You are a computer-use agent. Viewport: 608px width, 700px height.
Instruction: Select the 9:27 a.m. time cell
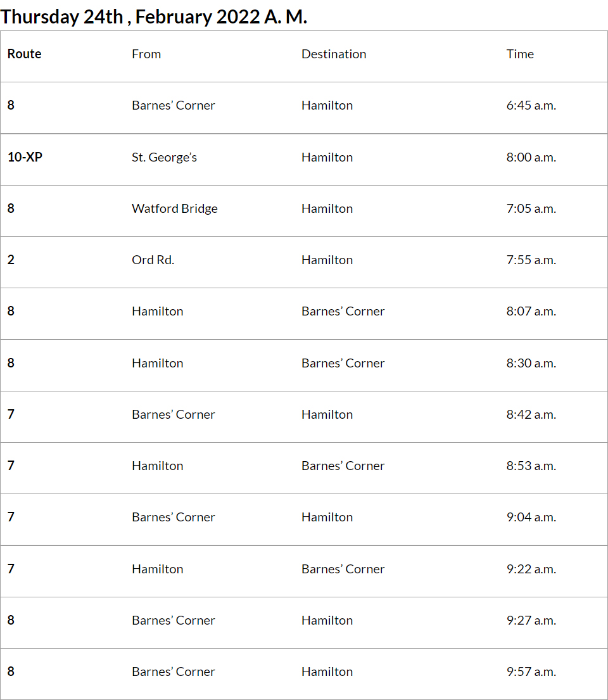(531, 620)
